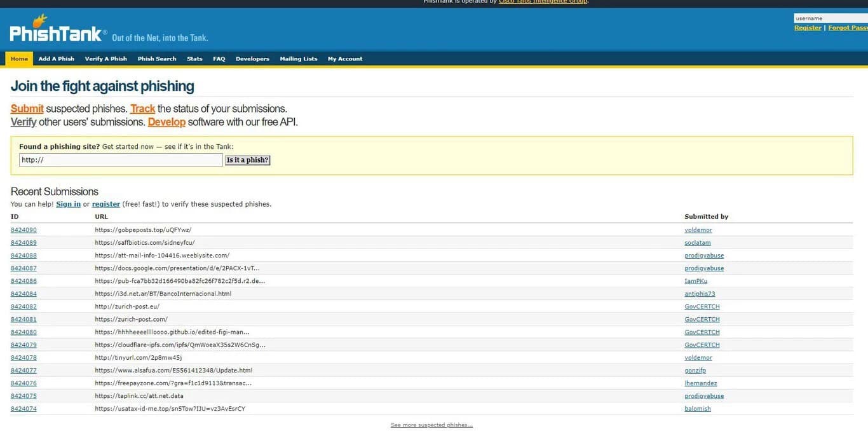Open submission ID 8424082

point(24,306)
